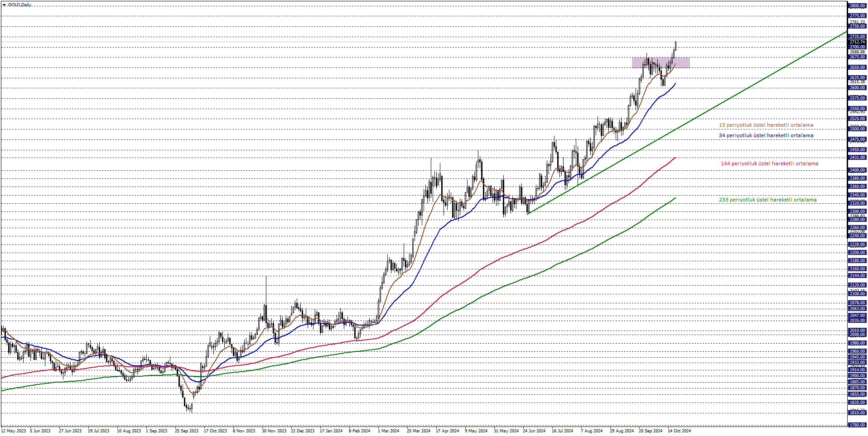
Task: Click the current price tag 2712.74
Action: [857, 42]
